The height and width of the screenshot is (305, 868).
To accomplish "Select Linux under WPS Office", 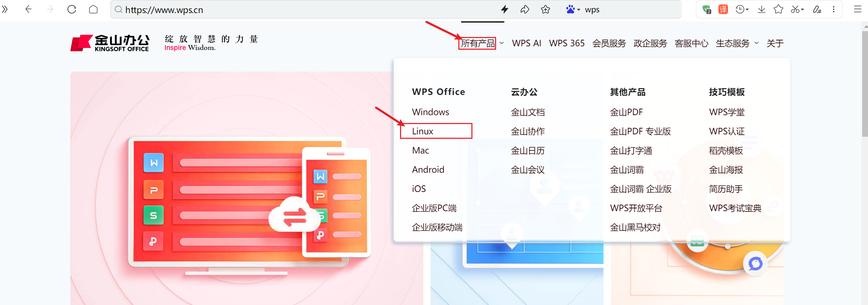I will [422, 131].
